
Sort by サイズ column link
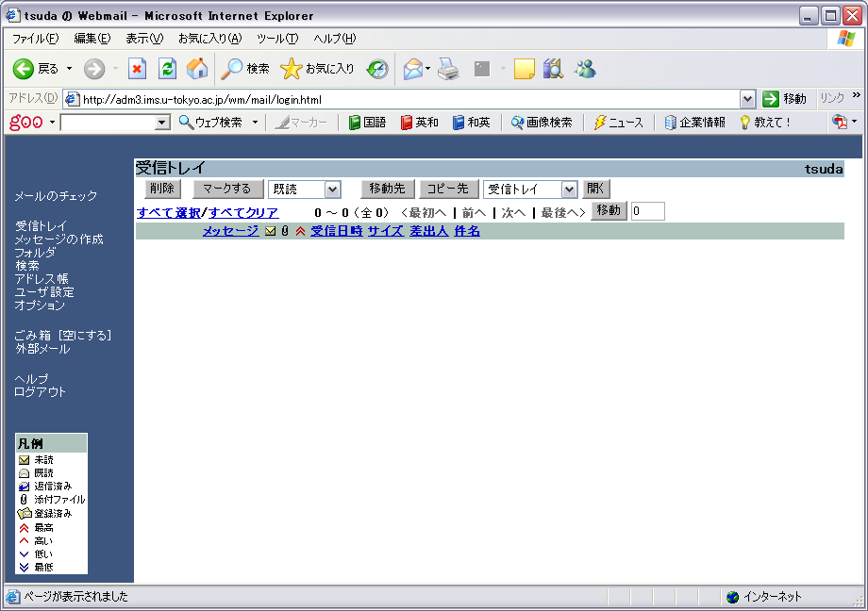point(386,231)
